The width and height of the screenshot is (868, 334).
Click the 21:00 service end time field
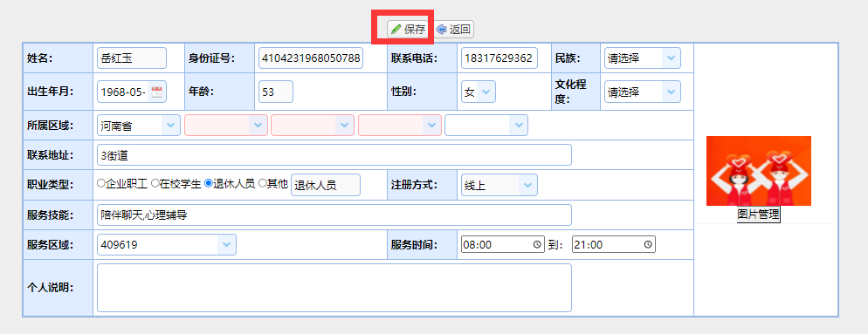point(614,244)
